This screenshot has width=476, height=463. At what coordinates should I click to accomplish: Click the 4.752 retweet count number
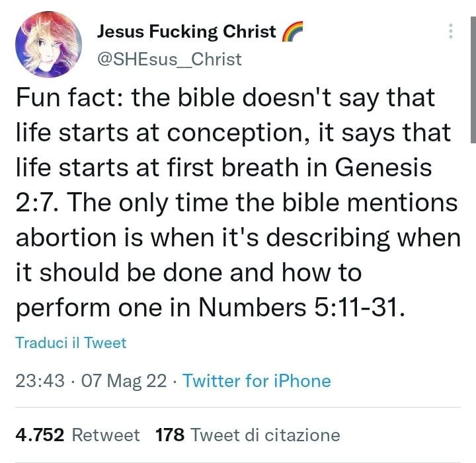40,435
